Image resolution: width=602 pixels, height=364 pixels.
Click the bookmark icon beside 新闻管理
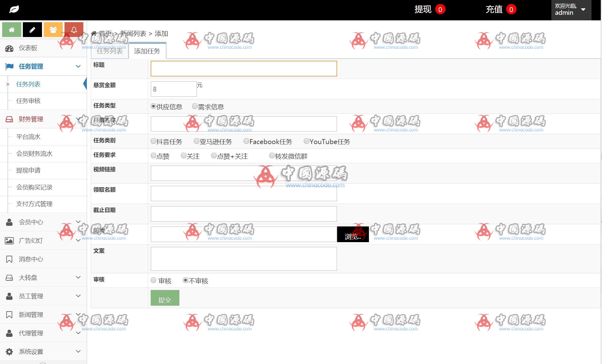(x=9, y=315)
